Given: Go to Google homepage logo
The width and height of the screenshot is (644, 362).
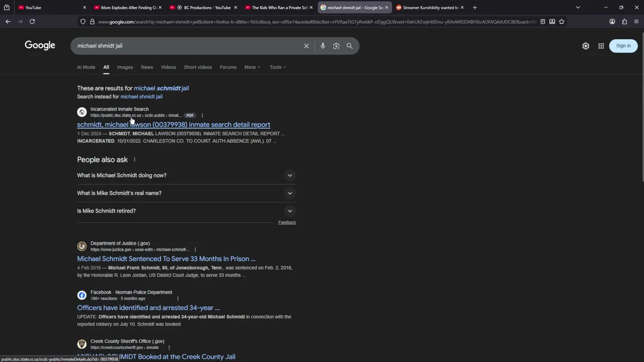Looking at the screenshot, I should coord(40,46).
